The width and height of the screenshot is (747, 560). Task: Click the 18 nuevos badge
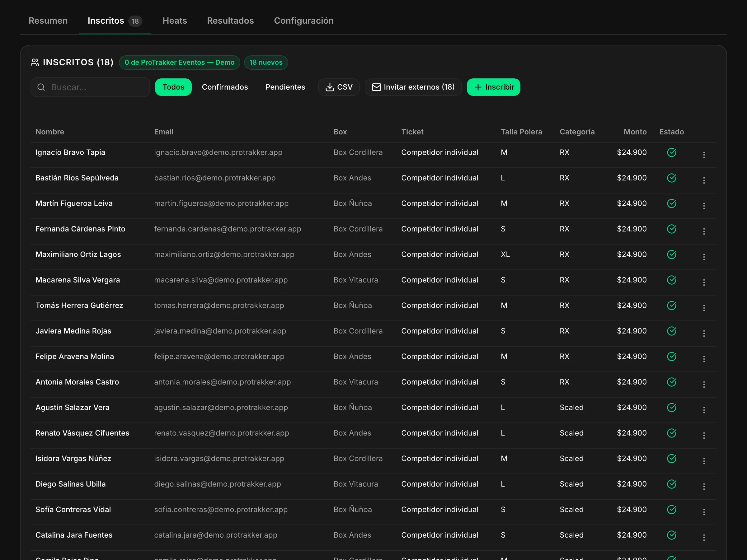266,63
